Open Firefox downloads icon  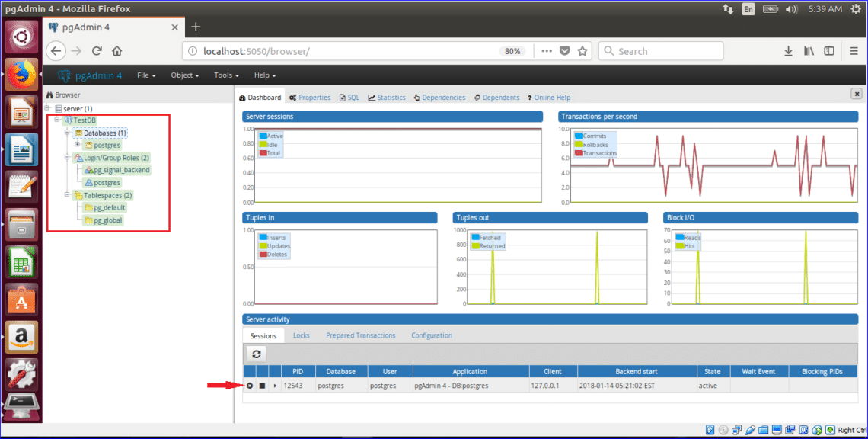click(x=788, y=50)
